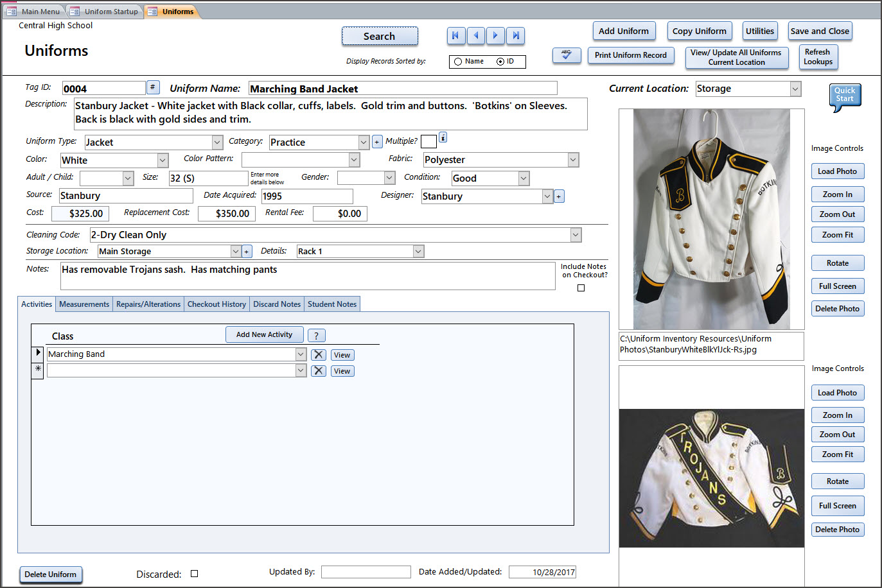Check the Include Notes on Checkout box
882x588 pixels.
(x=581, y=288)
